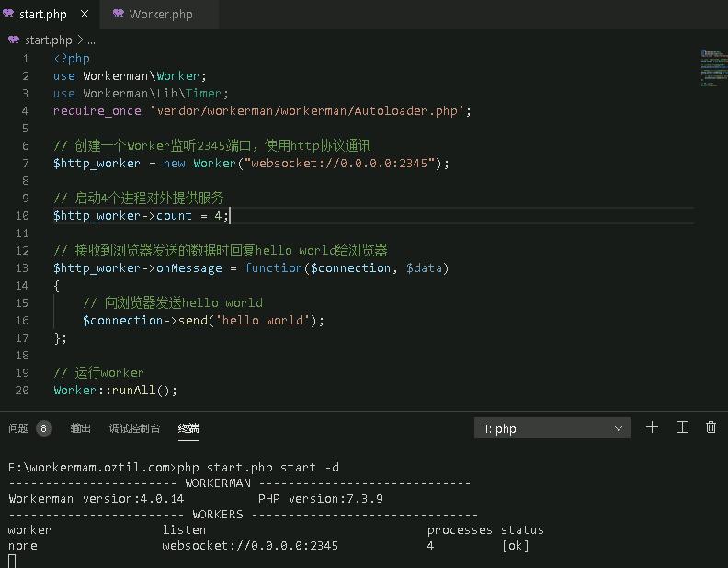Click line number 7 in gutter
The image size is (728, 568).
pos(26,164)
